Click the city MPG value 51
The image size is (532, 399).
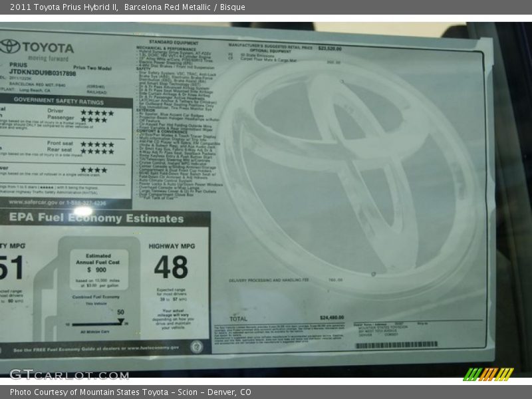(x=11, y=268)
